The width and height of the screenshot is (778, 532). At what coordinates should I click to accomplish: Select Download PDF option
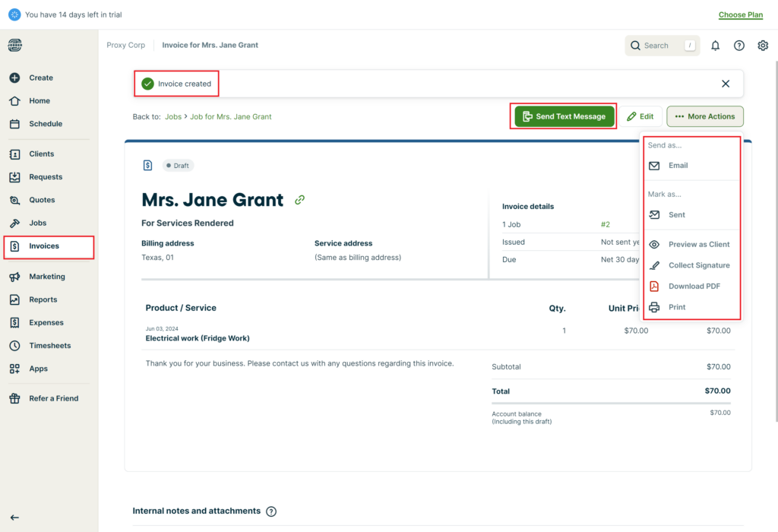click(691, 287)
